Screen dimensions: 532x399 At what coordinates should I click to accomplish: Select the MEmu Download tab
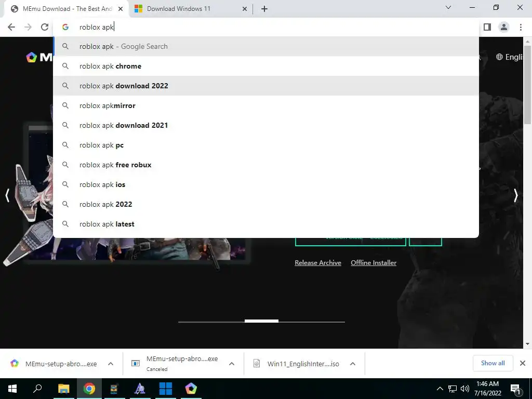[x=67, y=9]
